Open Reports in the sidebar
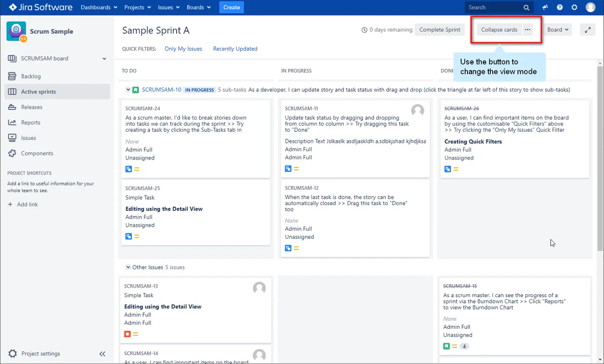The width and height of the screenshot is (604, 364). tap(57, 123)
